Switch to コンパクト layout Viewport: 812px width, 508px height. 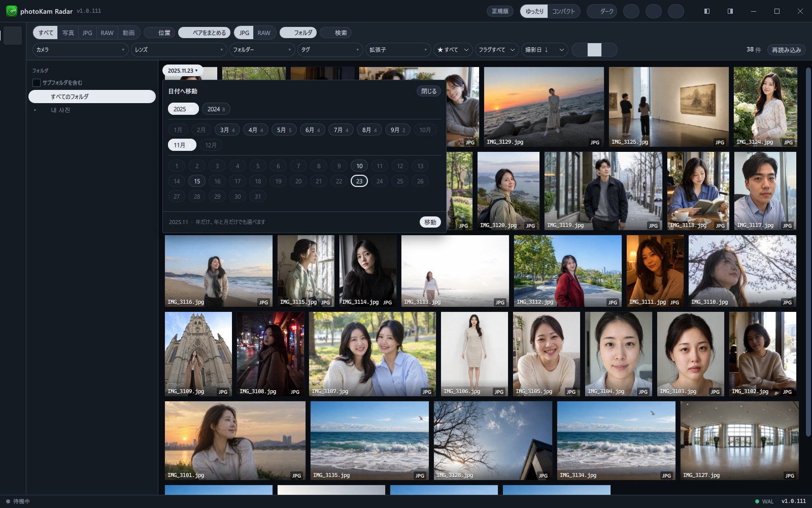[x=563, y=11]
